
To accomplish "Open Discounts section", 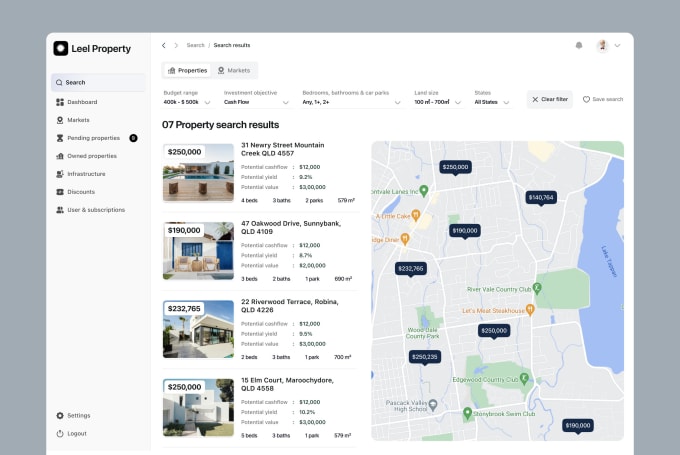I will click(x=81, y=192).
